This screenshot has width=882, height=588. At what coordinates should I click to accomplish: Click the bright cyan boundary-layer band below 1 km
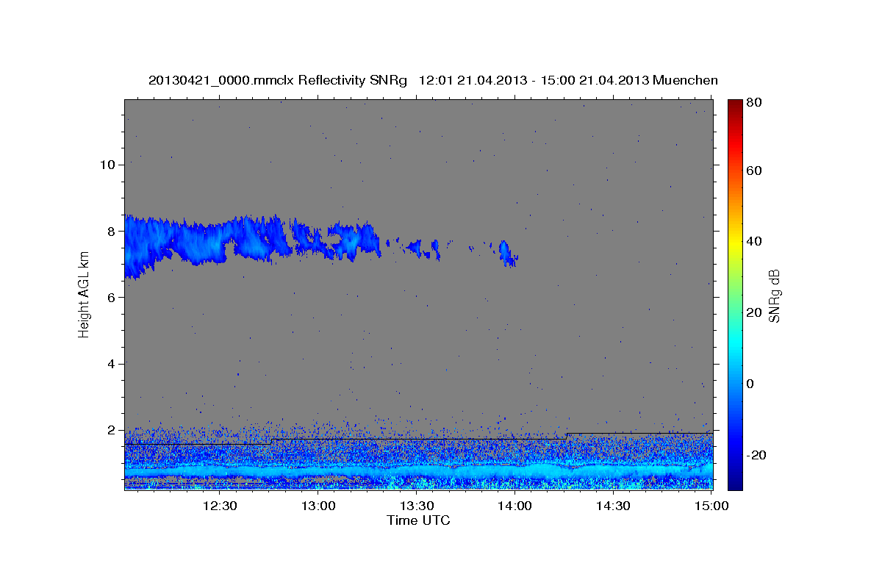[x=419, y=470]
